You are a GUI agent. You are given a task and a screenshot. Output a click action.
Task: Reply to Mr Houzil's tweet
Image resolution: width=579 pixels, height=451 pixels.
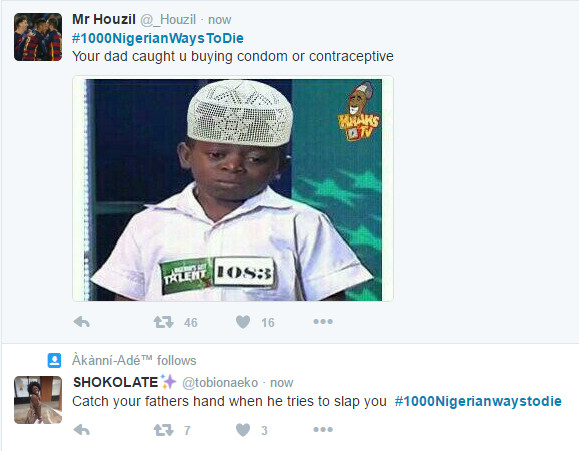tap(82, 322)
